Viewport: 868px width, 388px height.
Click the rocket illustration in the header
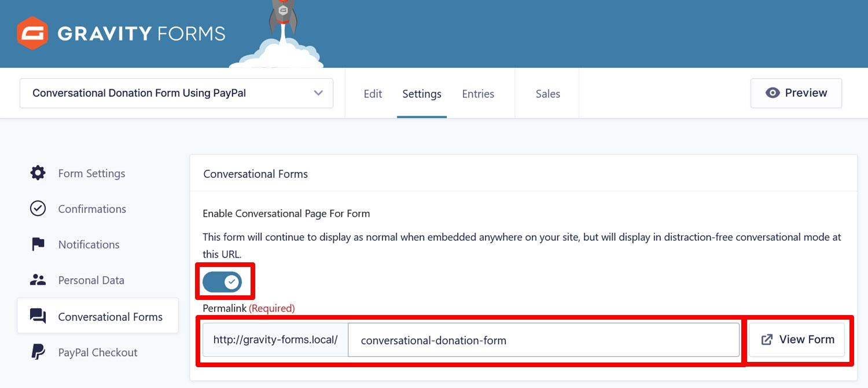(282, 23)
